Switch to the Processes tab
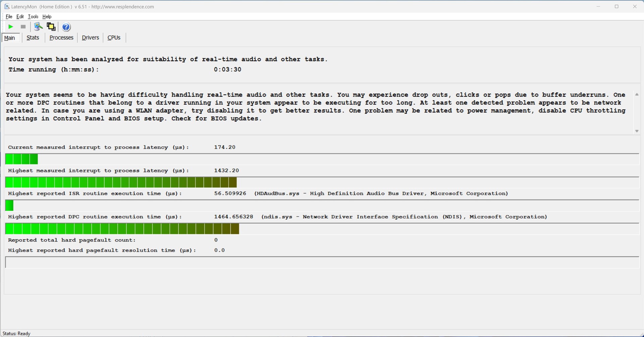The width and height of the screenshot is (644, 337). 61,38
